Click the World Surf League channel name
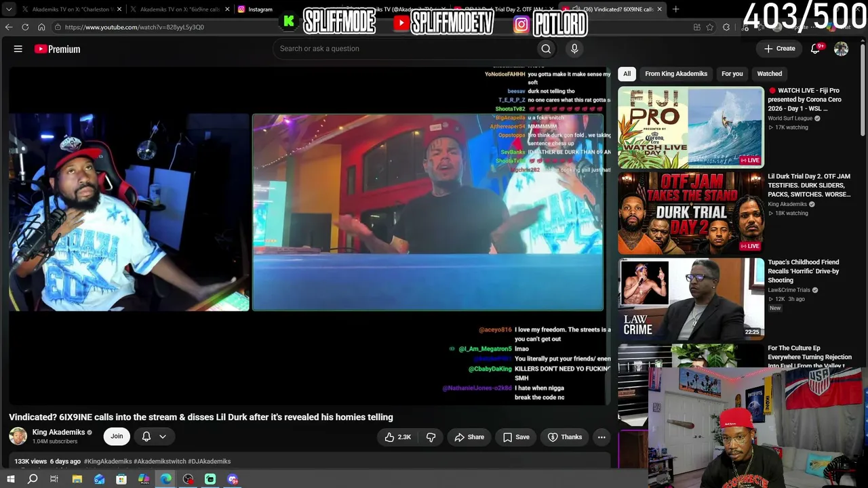Viewport: 868px width, 488px height. point(790,119)
